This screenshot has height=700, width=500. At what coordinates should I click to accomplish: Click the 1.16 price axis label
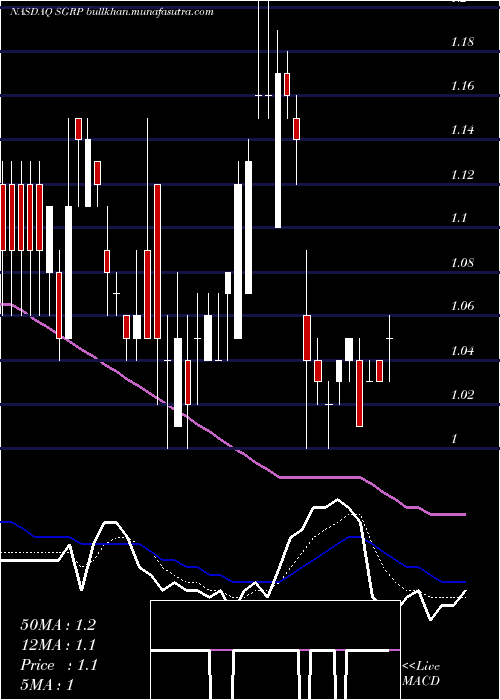[x=462, y=86]
